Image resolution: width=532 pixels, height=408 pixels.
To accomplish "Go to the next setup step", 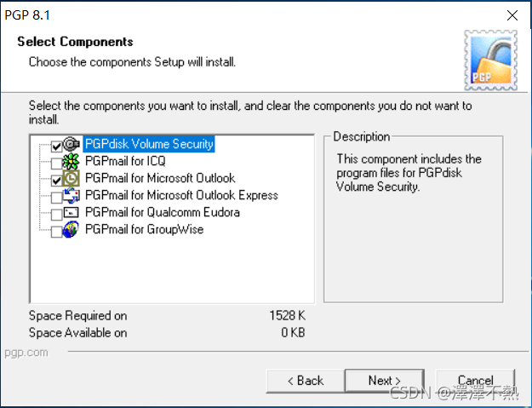I will [385, 381].
